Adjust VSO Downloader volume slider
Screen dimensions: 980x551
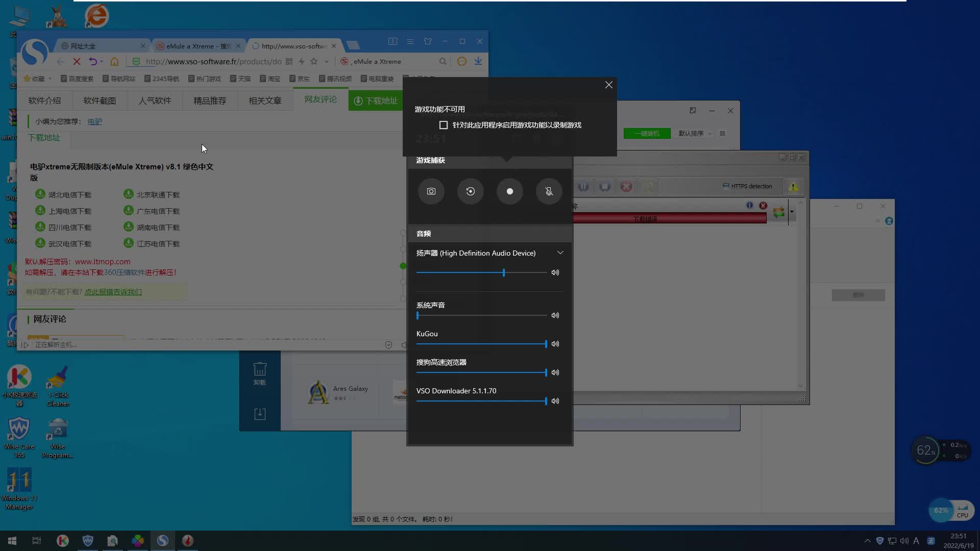pos(481,401)
